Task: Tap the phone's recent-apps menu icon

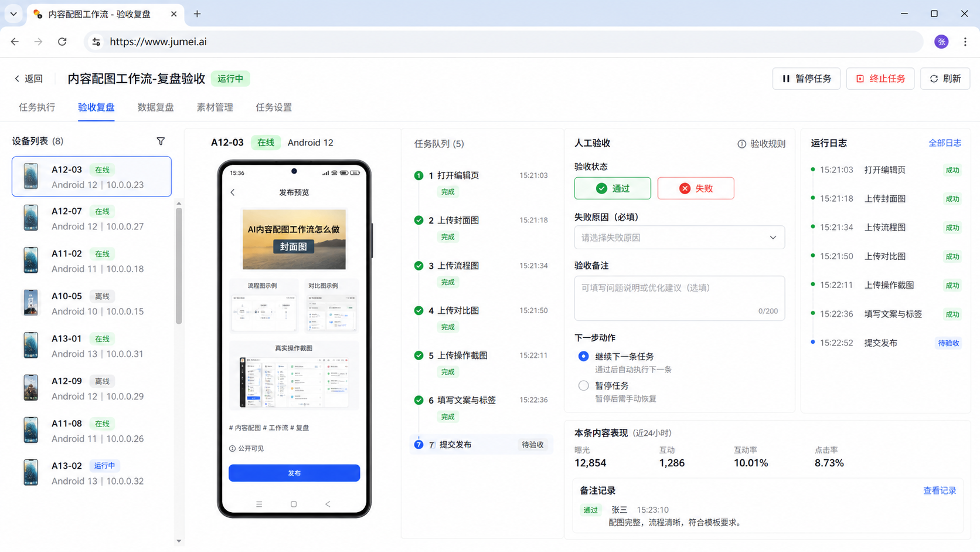Action: click(x=259, y=504)
